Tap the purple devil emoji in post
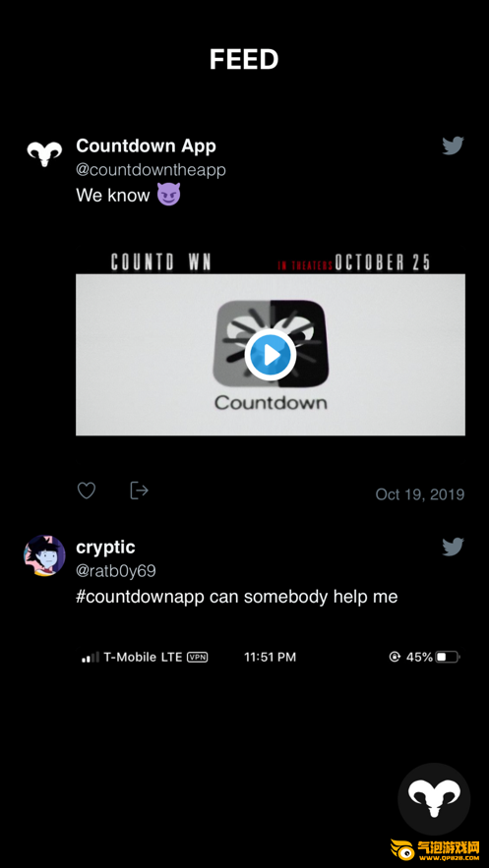The width and height of the screenshot is (489, 868). point(168,195)
